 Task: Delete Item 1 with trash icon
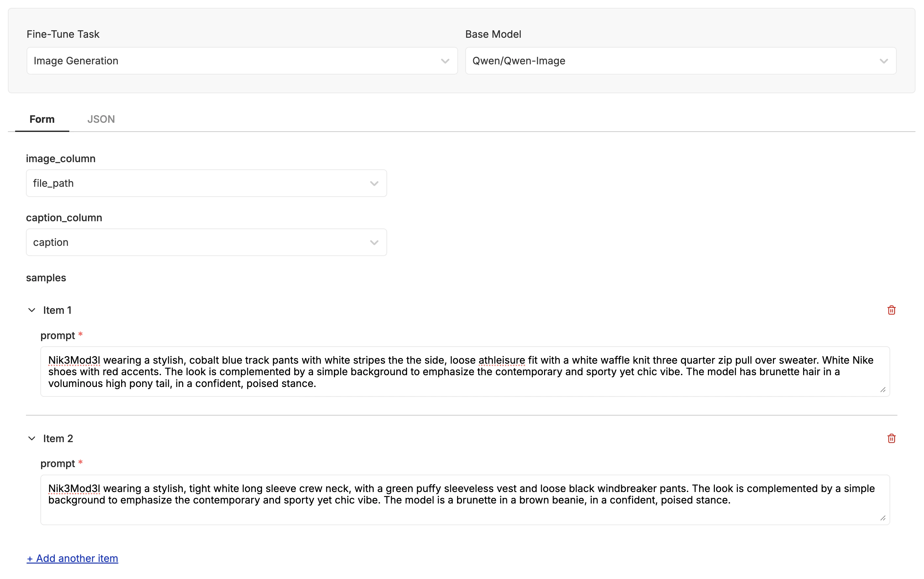[x=891, y=310]
